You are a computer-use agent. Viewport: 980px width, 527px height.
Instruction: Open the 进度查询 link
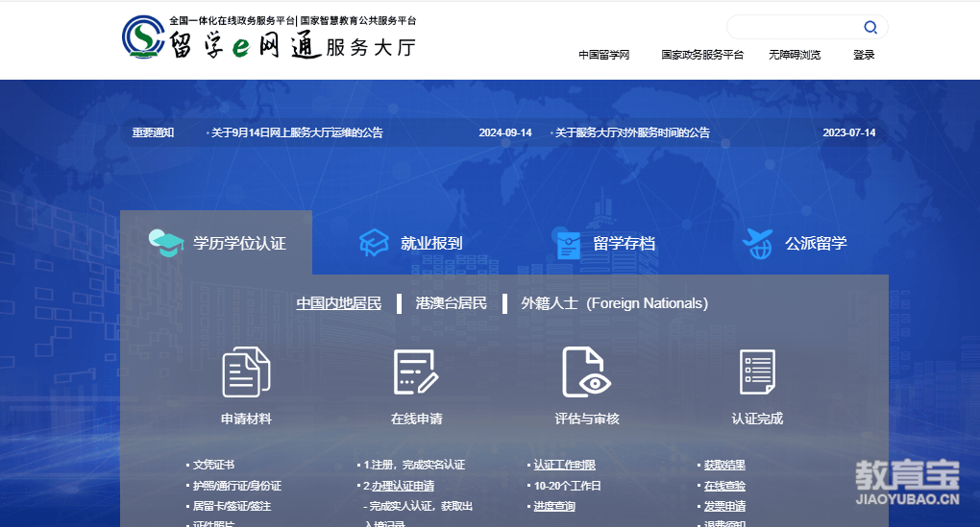pyautogui.click(x=554, y=507)
